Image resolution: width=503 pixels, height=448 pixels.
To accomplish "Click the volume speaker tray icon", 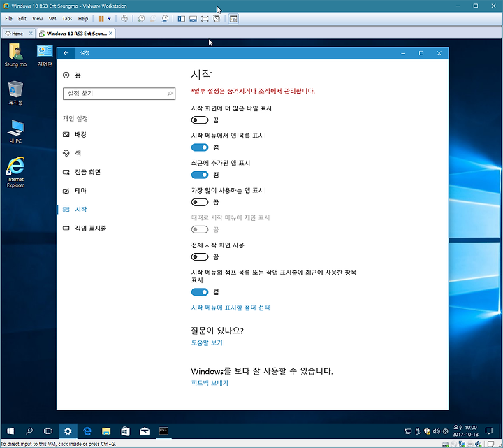I will (x=436, y=431).
